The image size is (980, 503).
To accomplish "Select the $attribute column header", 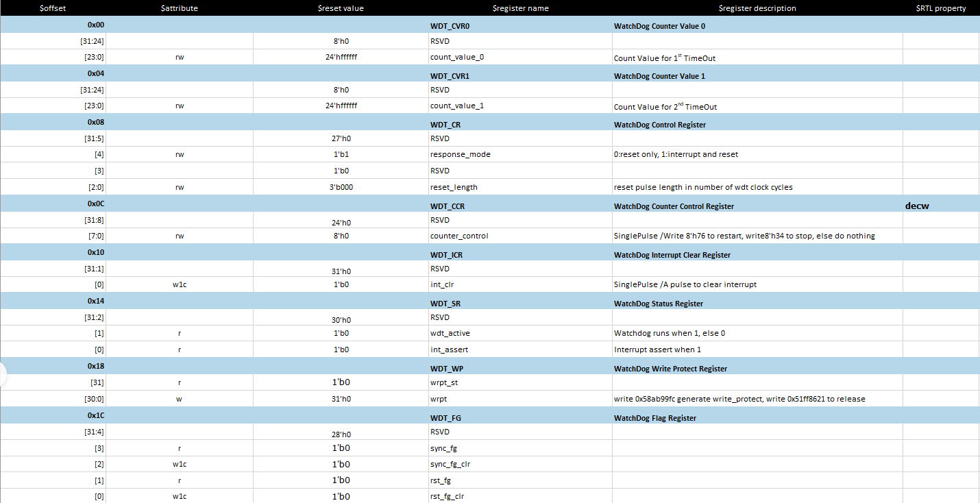I will tap(180, 8).
